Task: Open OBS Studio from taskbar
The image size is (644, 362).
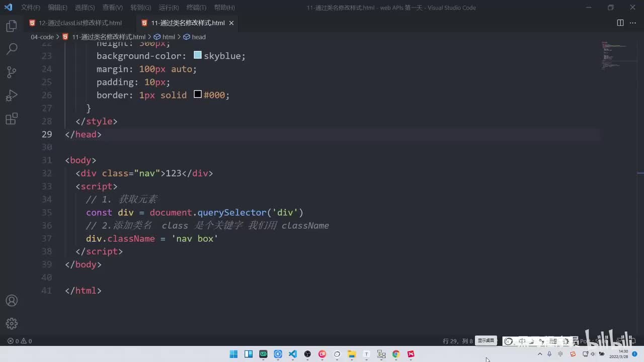Action: (x=307, y=354)
